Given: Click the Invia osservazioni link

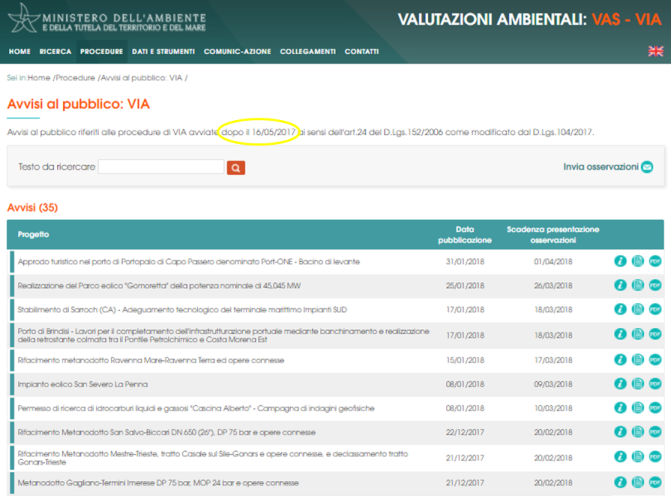Looking at the screenshot, I should coord(608,167).
